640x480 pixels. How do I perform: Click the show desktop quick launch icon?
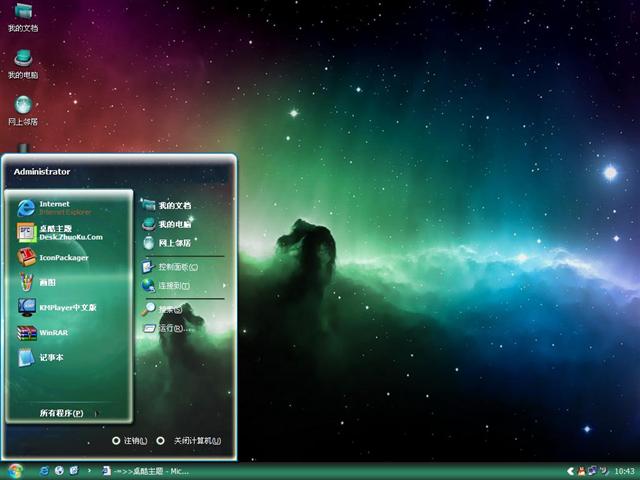tap(74, 471)
